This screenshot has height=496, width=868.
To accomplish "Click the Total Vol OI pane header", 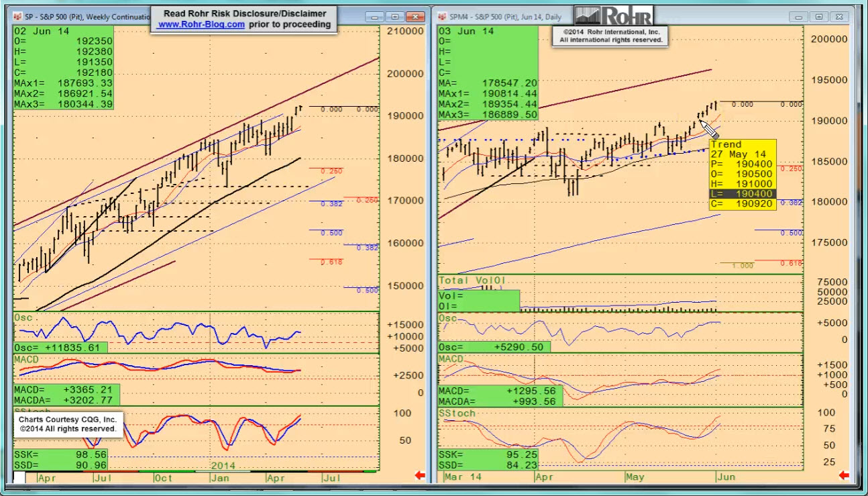I will [x=472, y=280].
